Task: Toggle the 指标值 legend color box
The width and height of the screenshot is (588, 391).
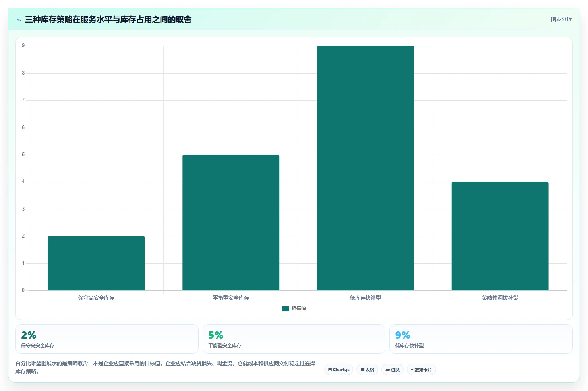Action: click(285, 308)
